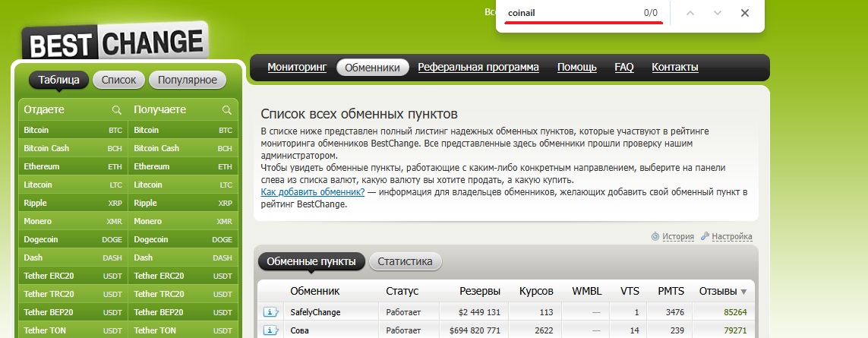868x338 pixels.
Task: Select Bitcoin Cash in Отдаете column
Action: (x=73, y=149)
